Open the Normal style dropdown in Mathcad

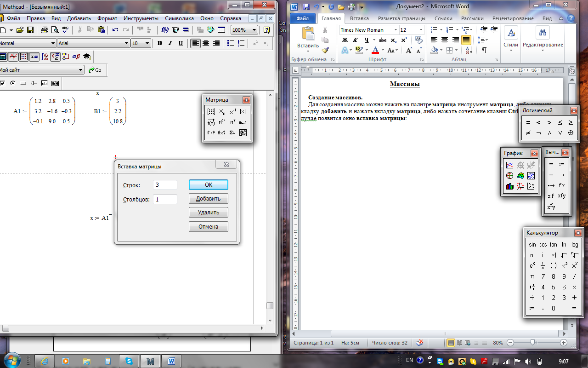point(53,43)
